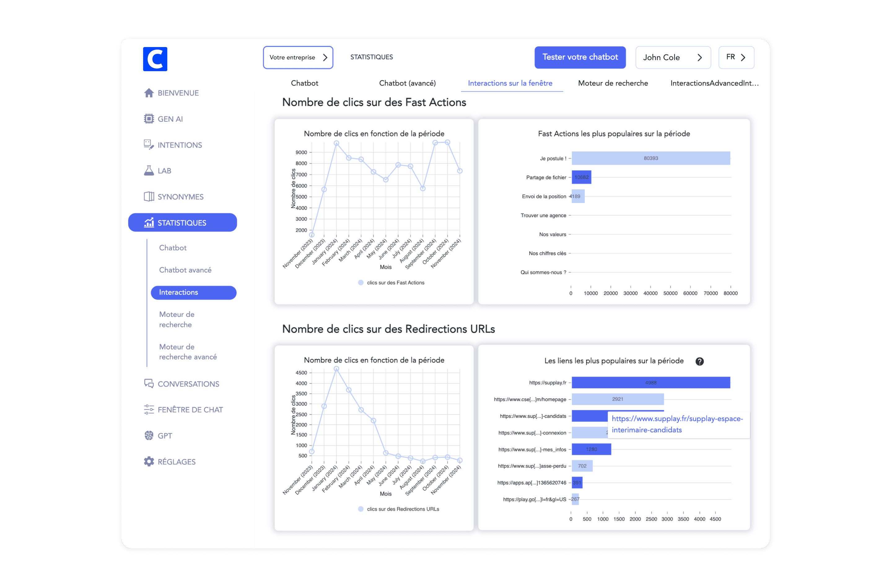Image resolution: width=892 pixels, height=588 pixels.
Task: Expand the John Cole user menu
Action: (x=673, y=57)
